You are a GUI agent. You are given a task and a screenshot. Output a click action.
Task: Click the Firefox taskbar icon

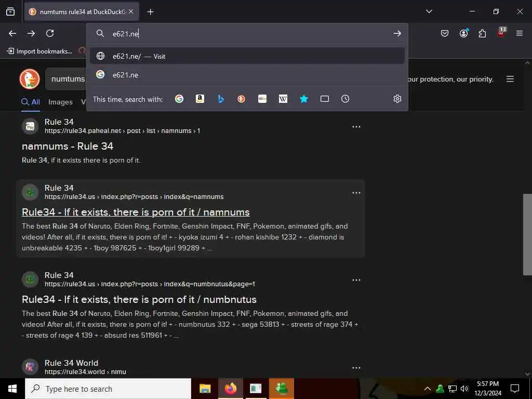click(x=230, y=389)
